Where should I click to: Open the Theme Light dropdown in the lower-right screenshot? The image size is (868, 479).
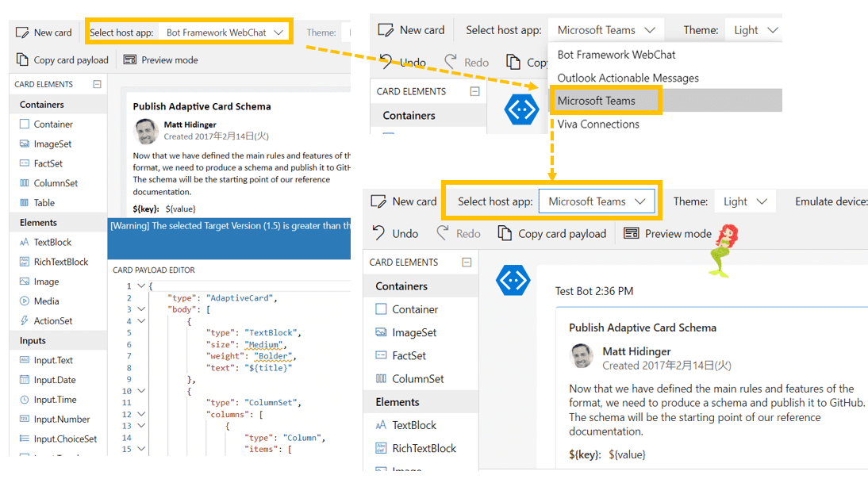(x=744, y=201)
